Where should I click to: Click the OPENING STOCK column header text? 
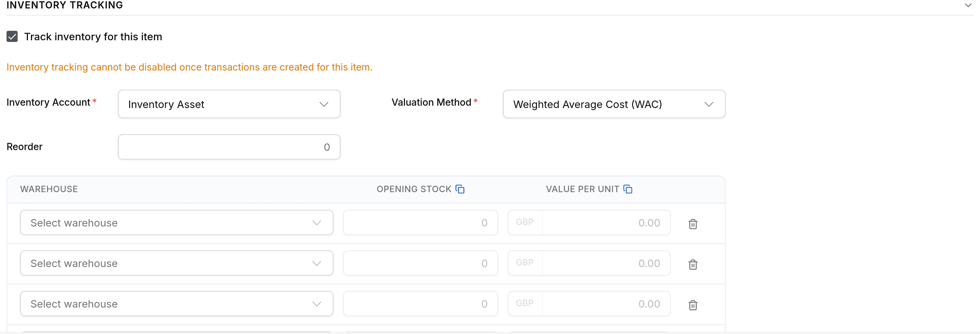(414, 189)
